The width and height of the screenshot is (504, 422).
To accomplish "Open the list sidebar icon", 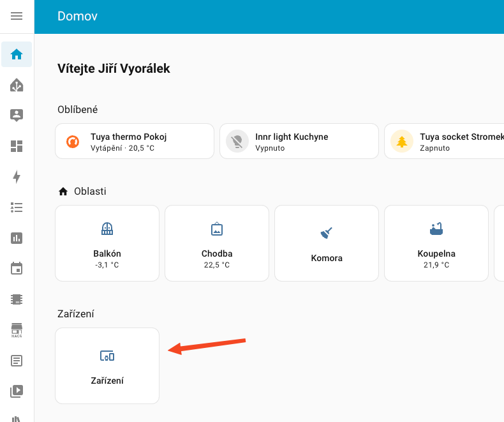I will [x=17, y=207].
